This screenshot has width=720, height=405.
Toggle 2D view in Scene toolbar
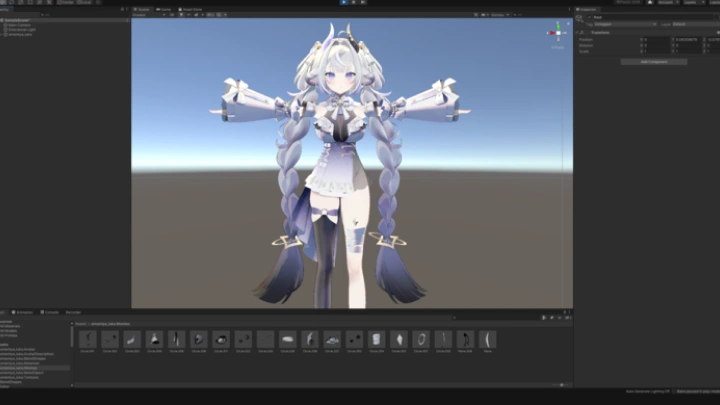point(172,15)
